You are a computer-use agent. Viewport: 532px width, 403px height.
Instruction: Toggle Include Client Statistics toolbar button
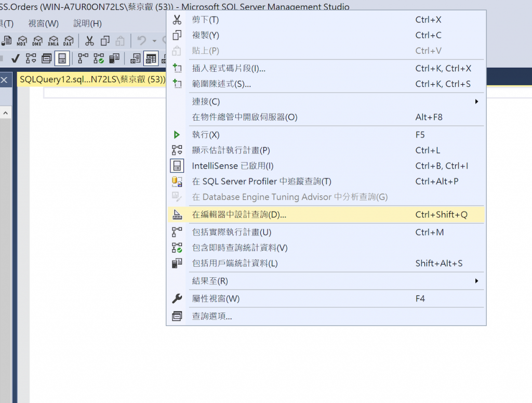[114, 58]
